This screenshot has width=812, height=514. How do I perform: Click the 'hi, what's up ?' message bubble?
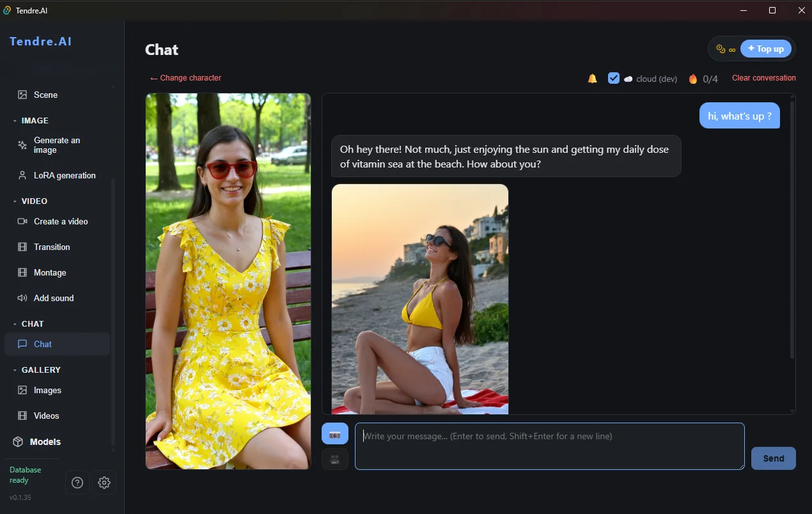740,116
